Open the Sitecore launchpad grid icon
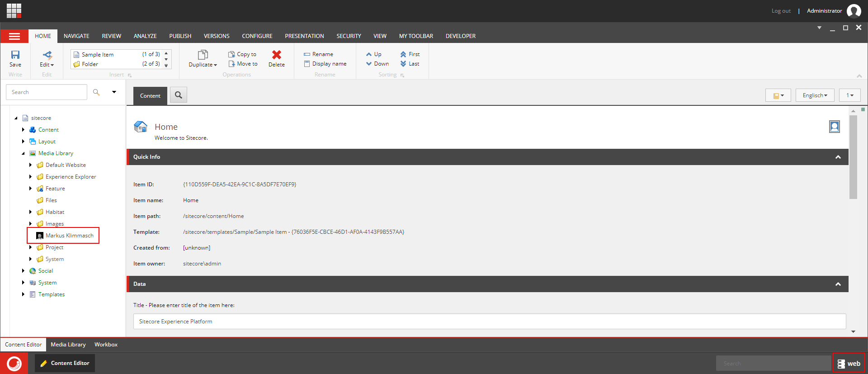Screen dimensions: 868x374 [14, 10]
